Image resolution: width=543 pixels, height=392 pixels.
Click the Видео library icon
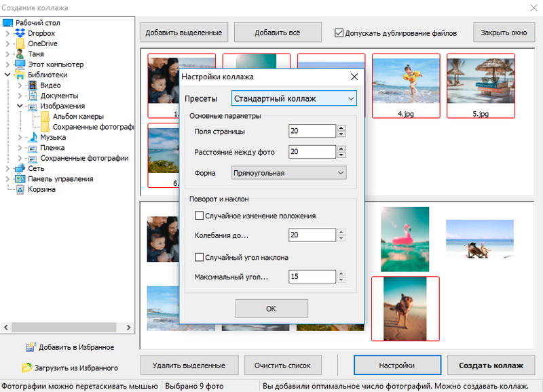pyautogui.click(x=33, y=85)
